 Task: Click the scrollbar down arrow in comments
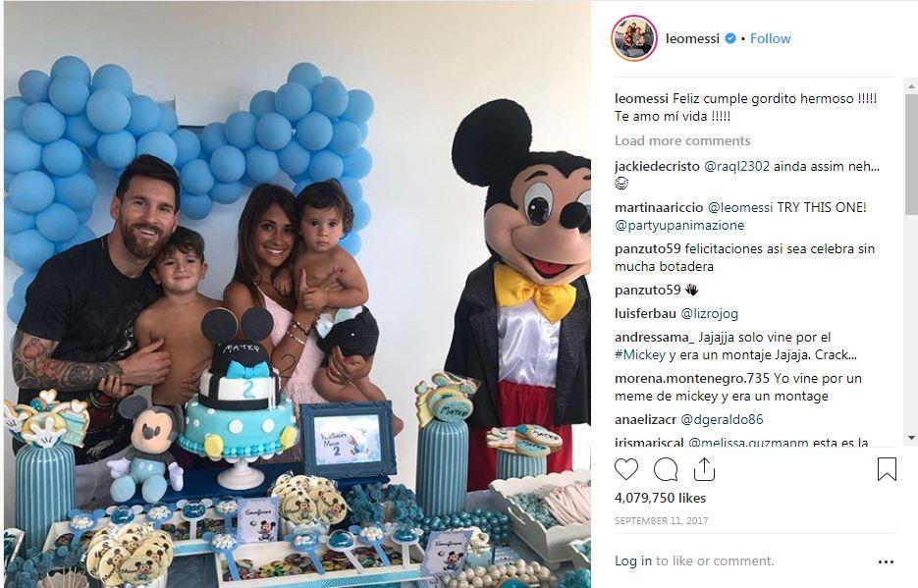coord(911,437)
